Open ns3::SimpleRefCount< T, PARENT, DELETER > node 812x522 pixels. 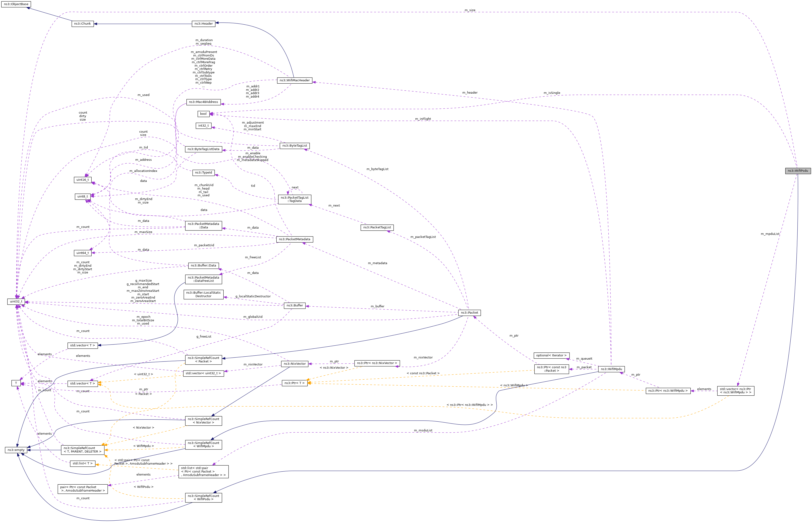click(83, 450)
